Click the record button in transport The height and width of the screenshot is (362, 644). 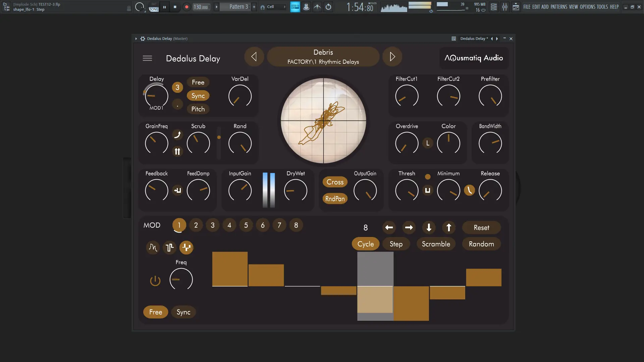tap(187, 7)
